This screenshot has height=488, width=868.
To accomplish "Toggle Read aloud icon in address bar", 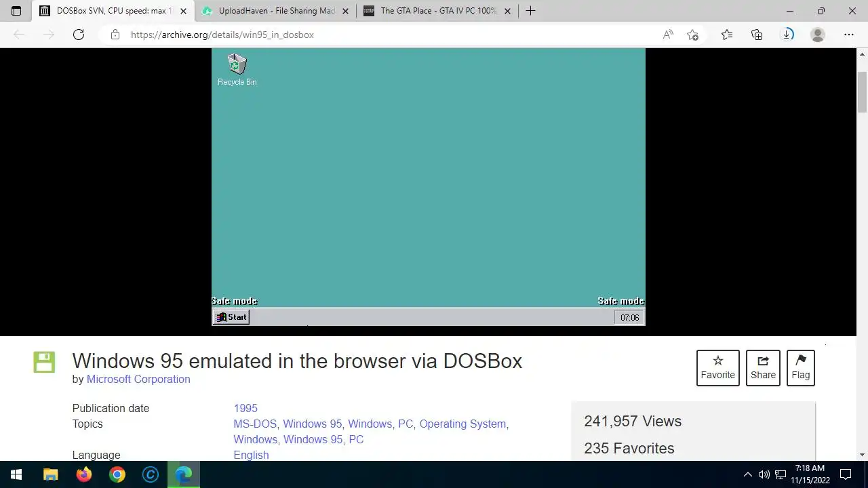I will [668, 35].
